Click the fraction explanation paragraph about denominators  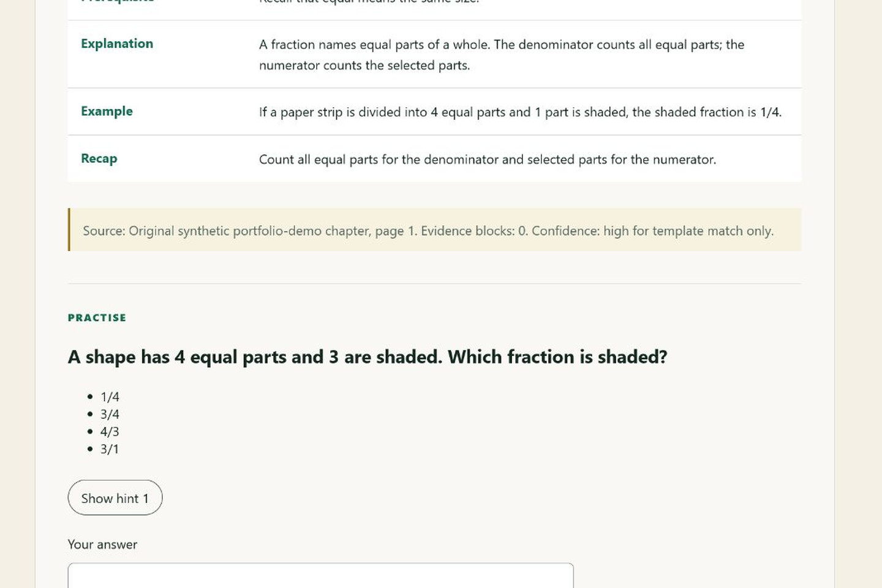[x=502, y=55]
